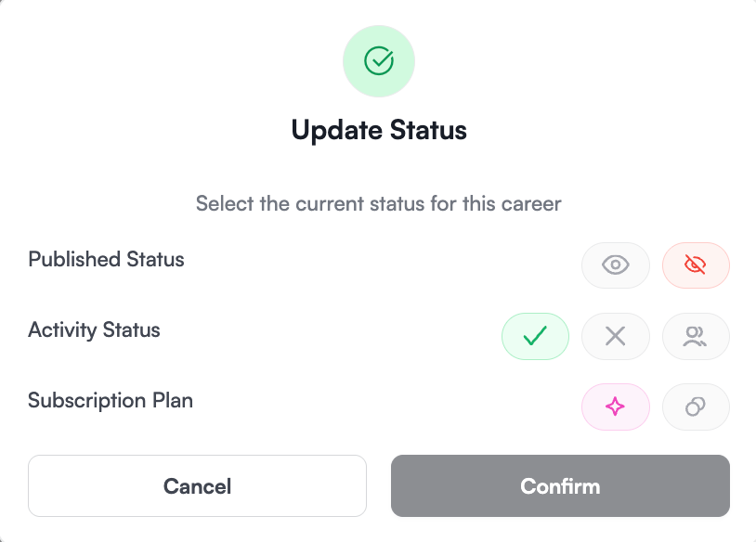Click the Update Status dialog title
Viewport: 756px width, 542px height.
[378, 130]
